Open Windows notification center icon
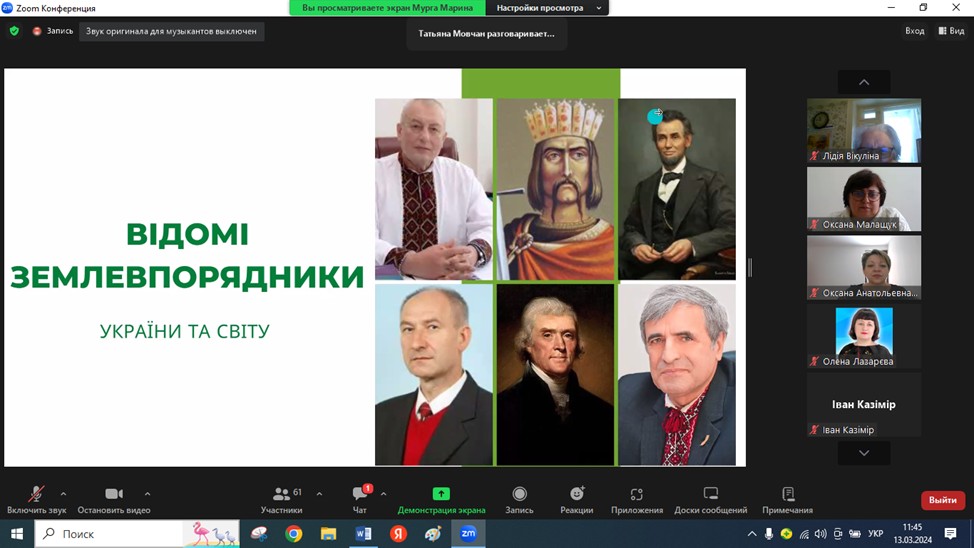974x548 pixels. point(950,534)
